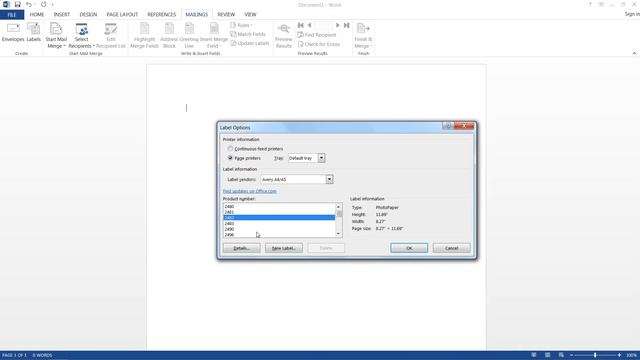The height and width of the screenshot is (360, 640).
Task: Click the page count in the status bar
Action: tap(14, 356)
